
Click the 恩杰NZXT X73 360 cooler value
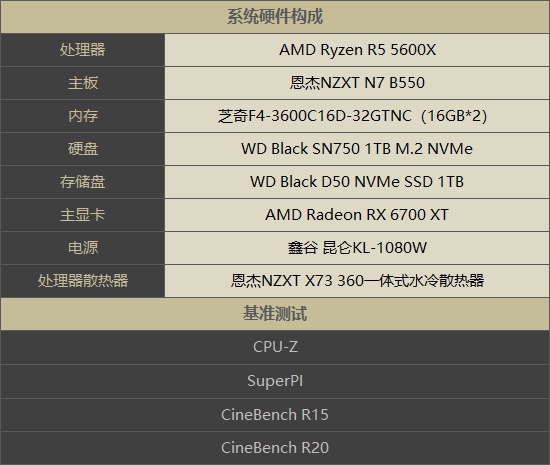pos(357,281)
